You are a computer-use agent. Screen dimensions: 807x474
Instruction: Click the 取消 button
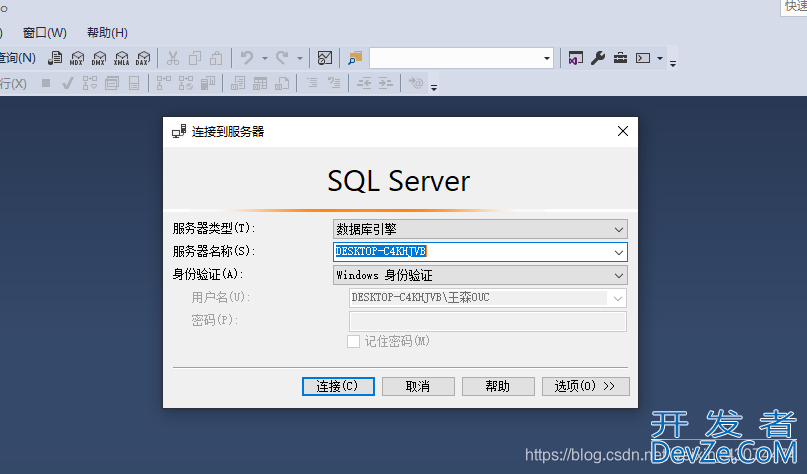418,386
